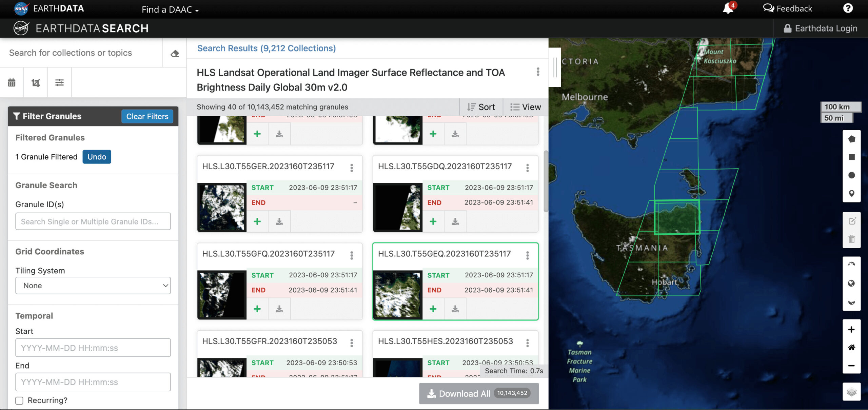The image size is (868, 410).
Task: Click the Clear Filters button
Action: pos(147,116)
